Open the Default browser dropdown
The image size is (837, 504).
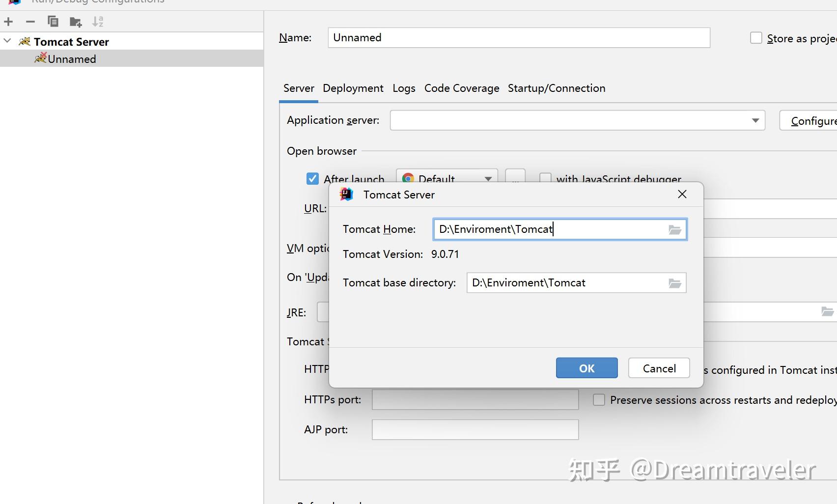click(446, 177)
